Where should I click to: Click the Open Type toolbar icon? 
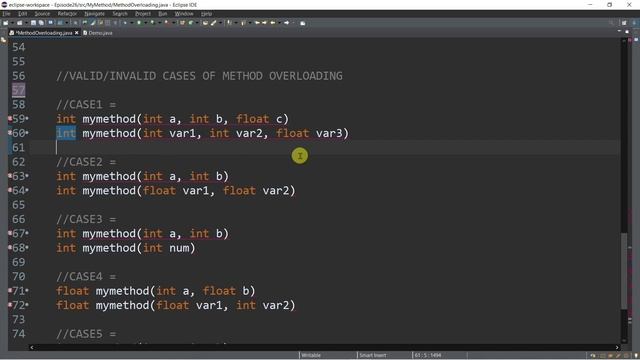pyautogui.click(x=205, y=23)
